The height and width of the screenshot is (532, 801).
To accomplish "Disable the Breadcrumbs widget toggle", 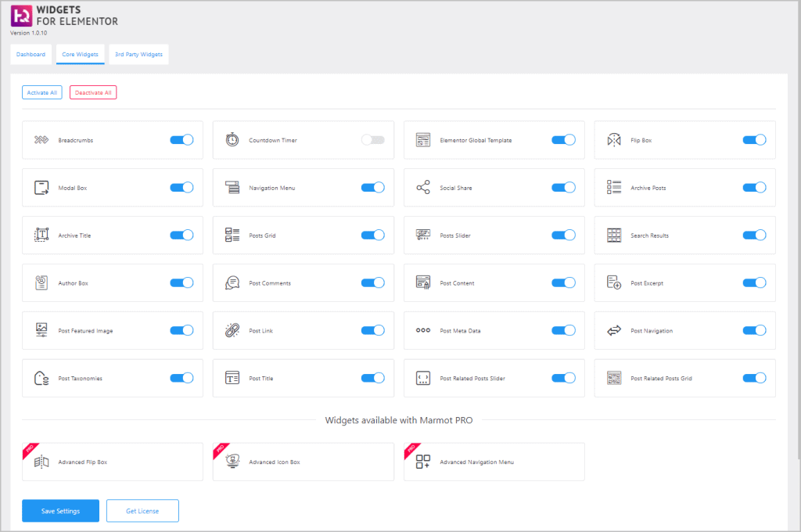I will [x=181, y=140].
